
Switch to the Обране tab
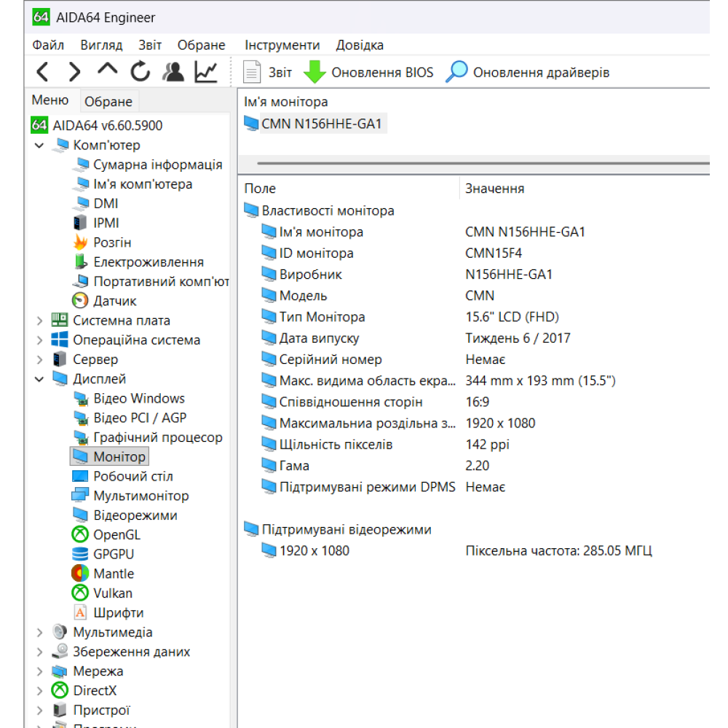pos(108,100)
